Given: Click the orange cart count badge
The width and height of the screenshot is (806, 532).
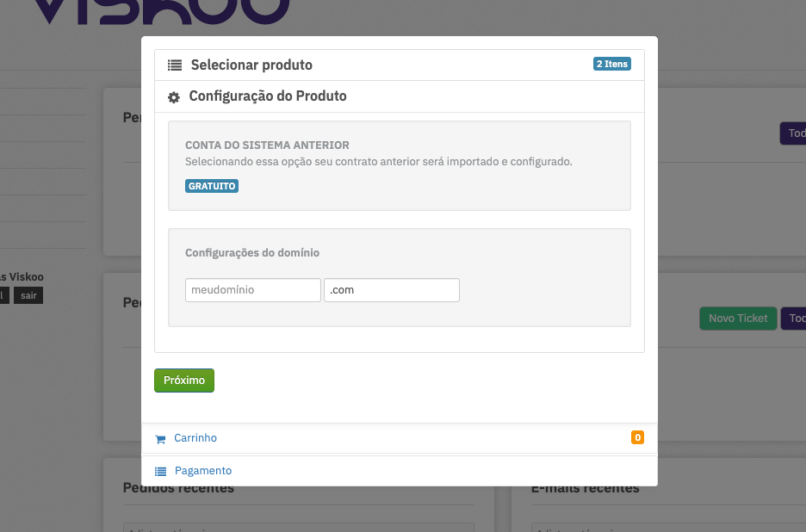Looking at the screenshot, I should click(637, 437).
